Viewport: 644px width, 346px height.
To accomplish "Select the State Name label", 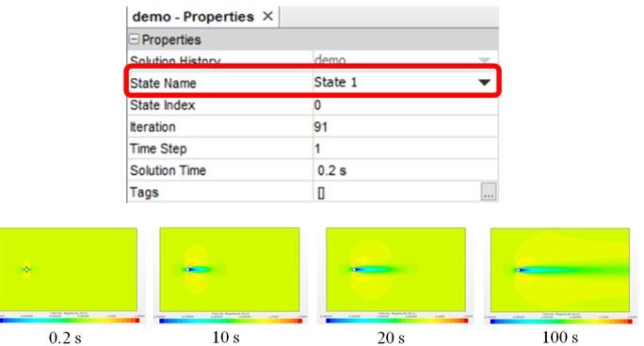I will pyautogui.click(x=163, y=84).
